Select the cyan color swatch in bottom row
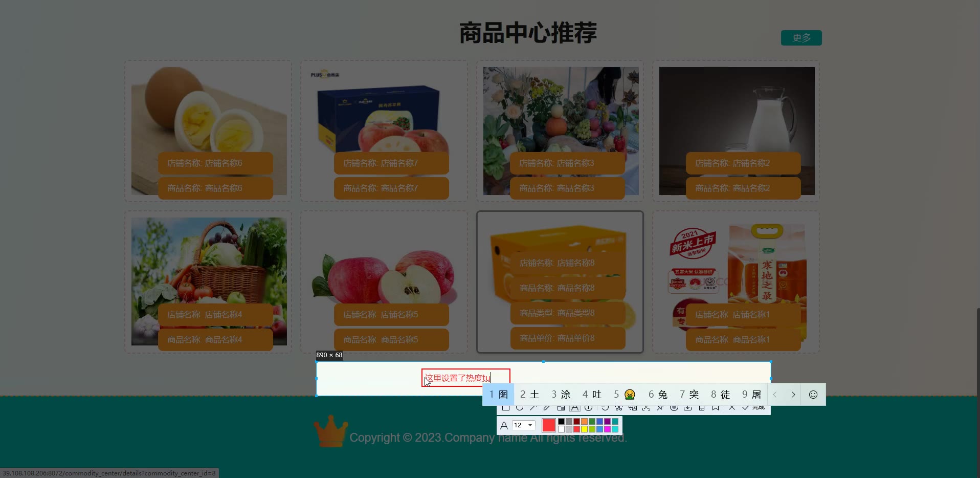The height and width of the screenshot is (478, 980). pyautogui.click(x=615, y=429)
